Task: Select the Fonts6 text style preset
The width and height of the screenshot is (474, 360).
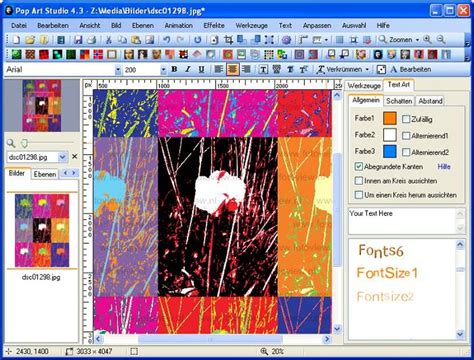Action: (x=381, y=251)
